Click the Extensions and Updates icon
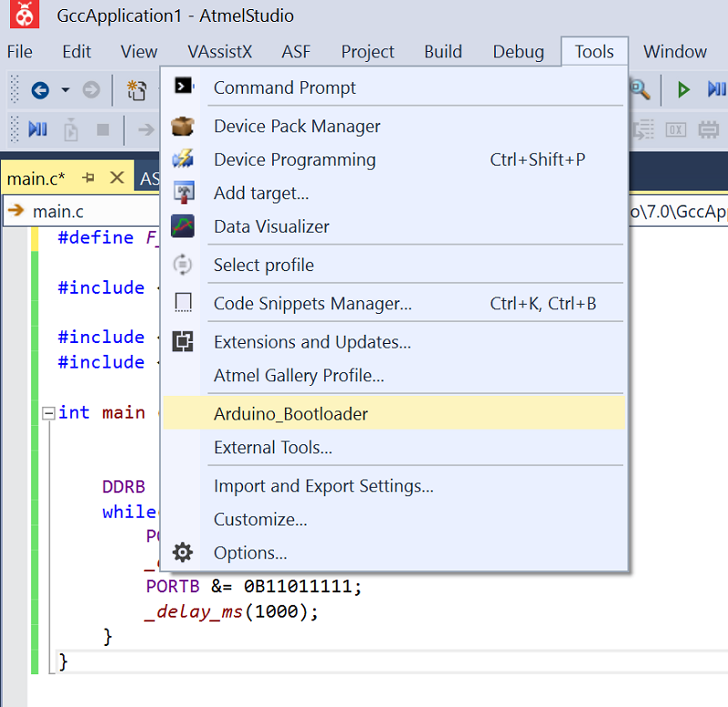 click(x=183, y=341)
